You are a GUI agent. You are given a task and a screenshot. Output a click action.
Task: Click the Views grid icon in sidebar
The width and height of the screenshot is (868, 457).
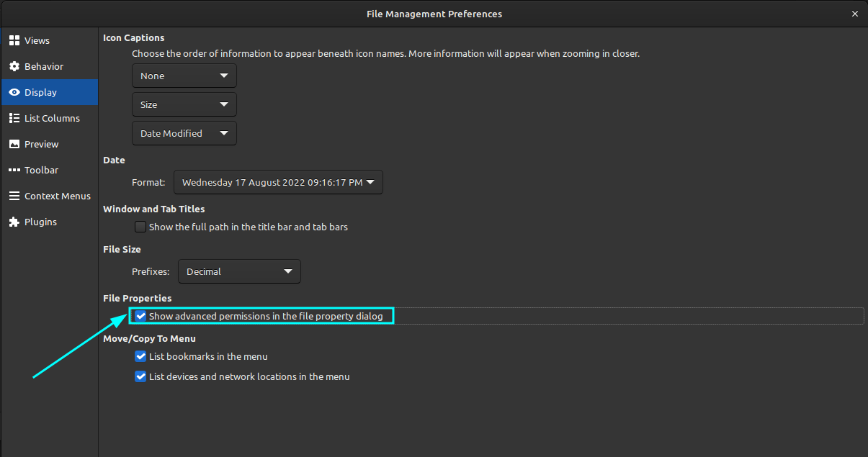point(14,40)
